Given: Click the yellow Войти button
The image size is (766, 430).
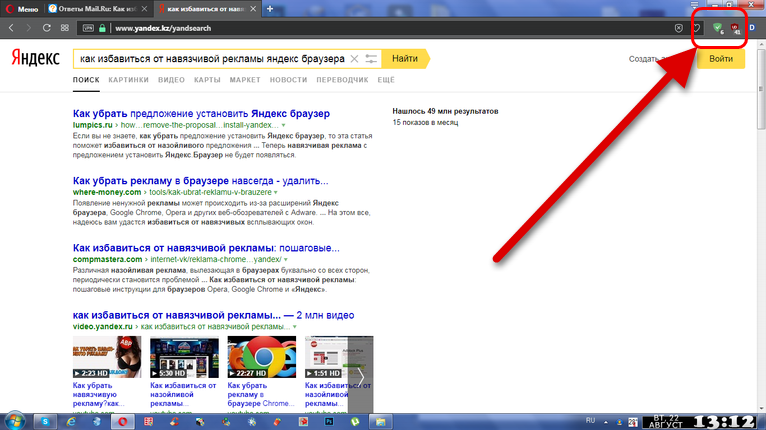Looking at the screenshot, I should tap(721, 59).
